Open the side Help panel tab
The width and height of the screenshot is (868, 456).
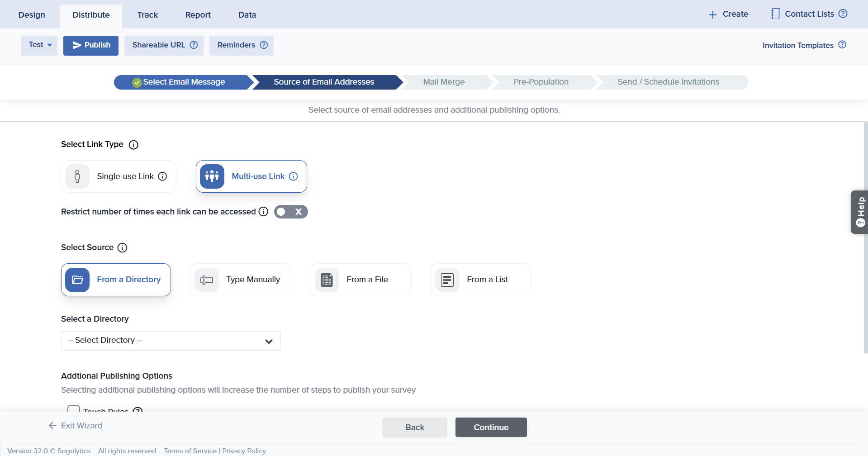860,212
